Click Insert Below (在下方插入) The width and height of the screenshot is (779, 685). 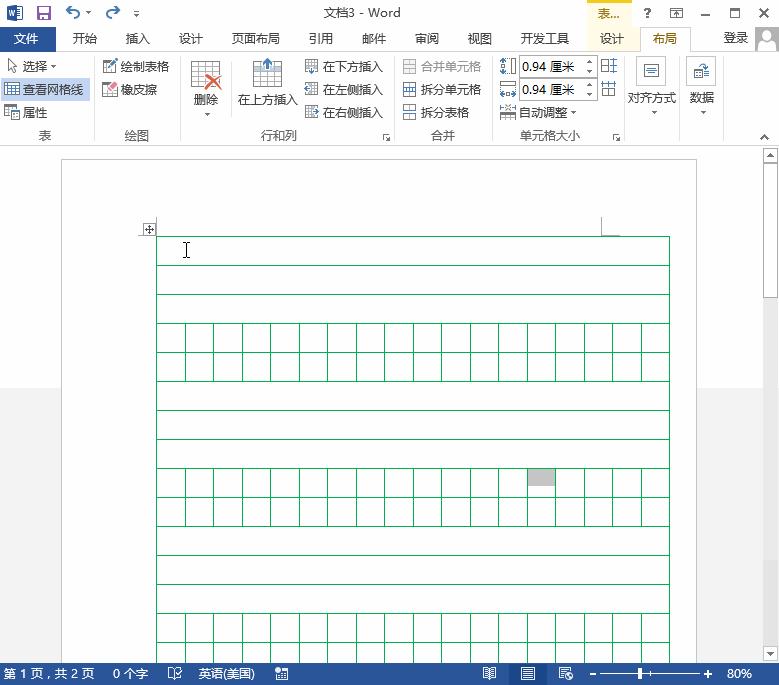click(343, 66)
